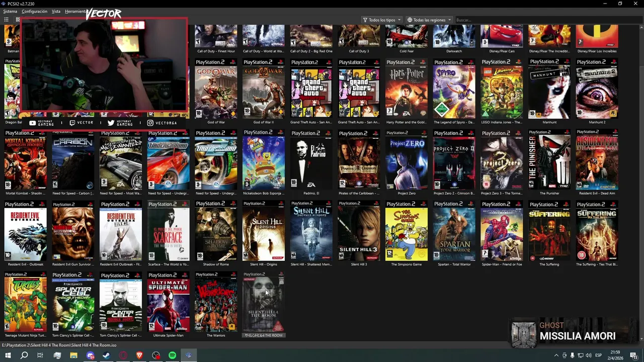
Task: Click 'Call of Duty - Finest Hour' title
Action: (x=216, y=51)
